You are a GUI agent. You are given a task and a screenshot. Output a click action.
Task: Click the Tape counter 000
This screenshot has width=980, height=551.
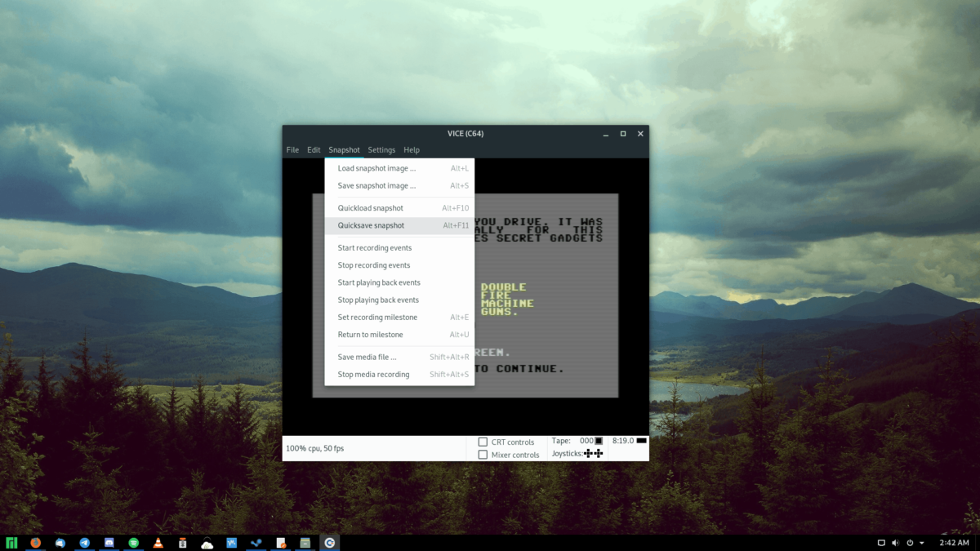pos(586,441)
